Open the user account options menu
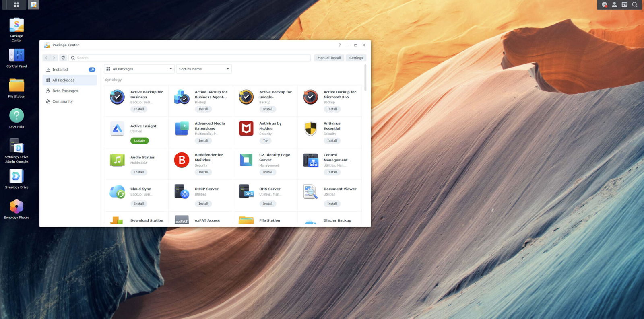 coord(614,5)
